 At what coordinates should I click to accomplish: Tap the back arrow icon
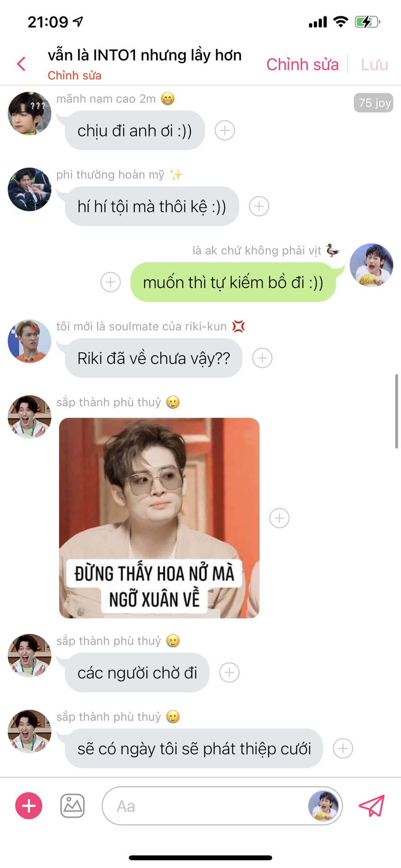[21, 64]
